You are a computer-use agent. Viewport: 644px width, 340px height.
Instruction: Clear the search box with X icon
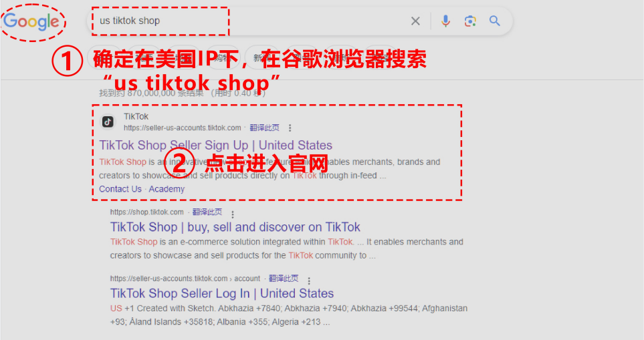(x=415, y=21)
